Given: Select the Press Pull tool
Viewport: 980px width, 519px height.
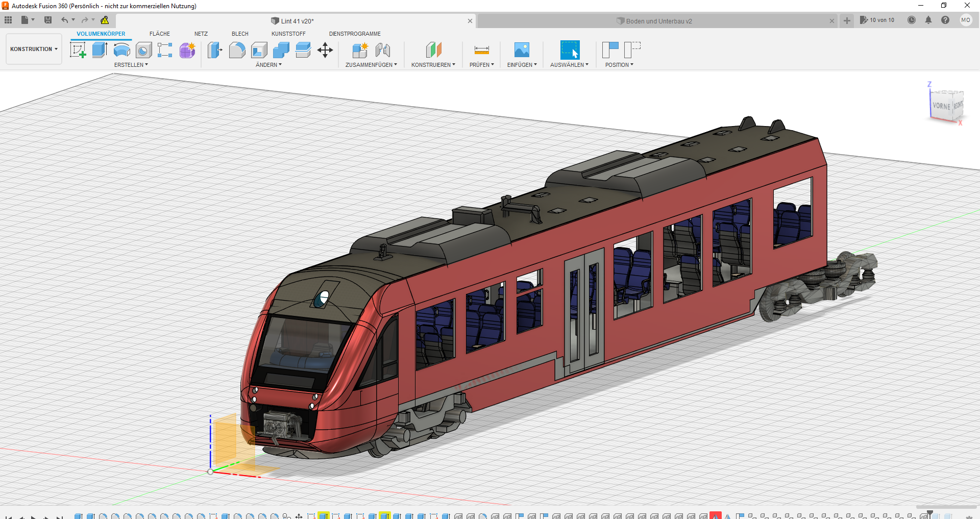Looking at the screenshot, I should (215, 50).
